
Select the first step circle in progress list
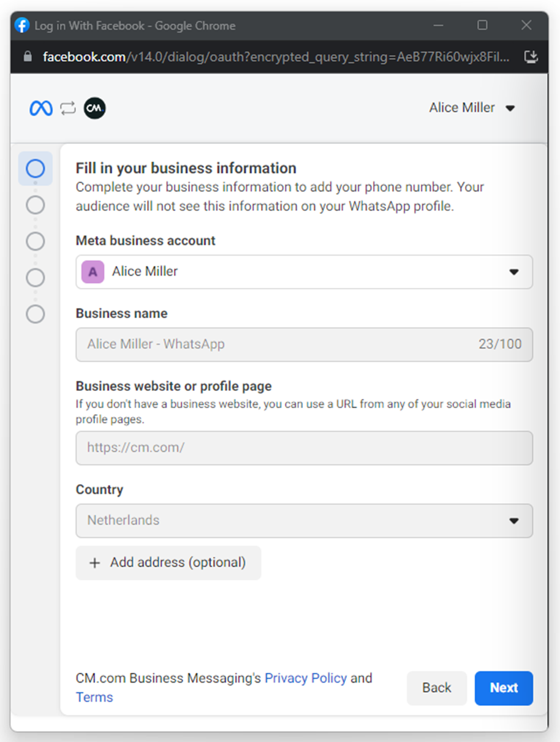pos(36,168)
